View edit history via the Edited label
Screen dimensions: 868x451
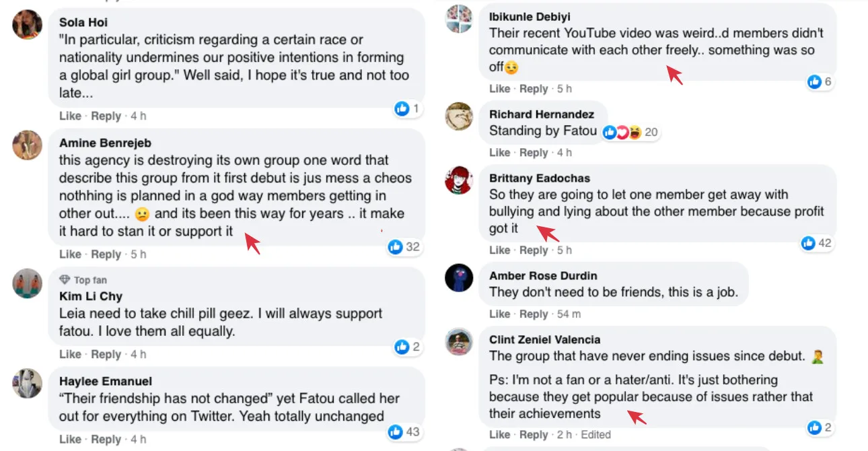click(595, 434)
